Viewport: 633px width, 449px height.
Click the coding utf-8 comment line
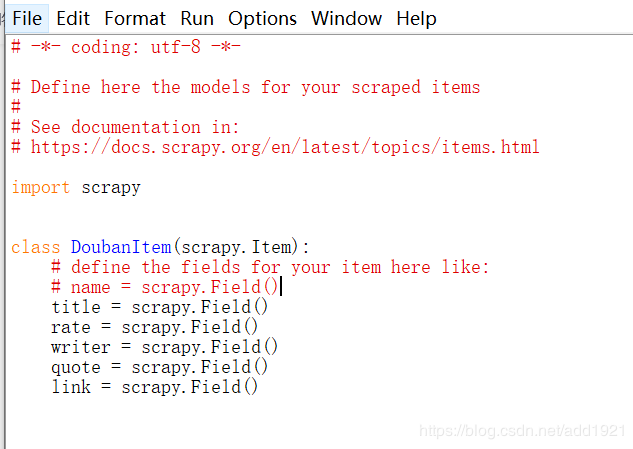point(126,47)
